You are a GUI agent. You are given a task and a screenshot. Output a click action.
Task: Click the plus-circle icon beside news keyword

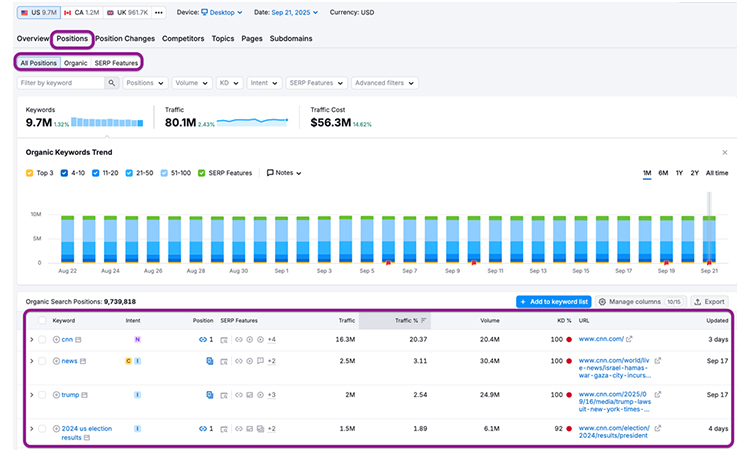click(x=56, y=361)
